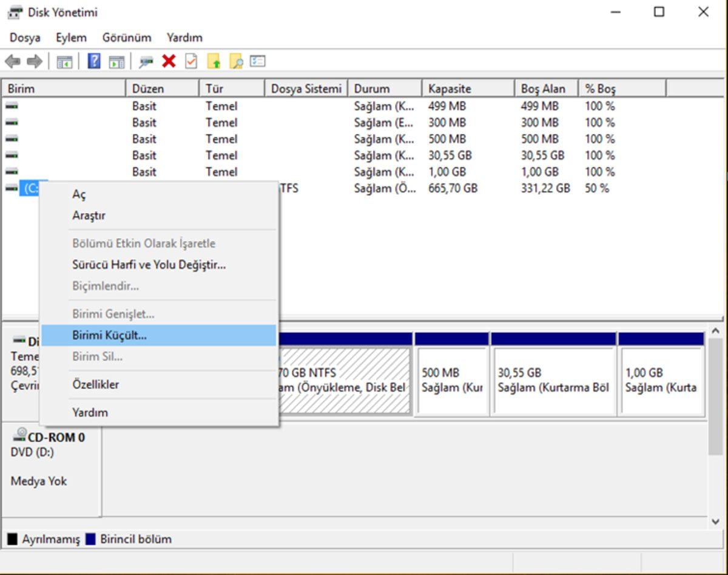The image size is (728, 575).
Task: Click 'Özellikler' in the context menu
Action: [x=95, y=384]
